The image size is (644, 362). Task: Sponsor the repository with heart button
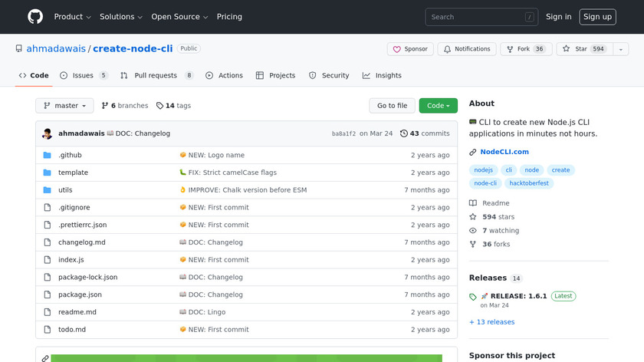[410, 49]
